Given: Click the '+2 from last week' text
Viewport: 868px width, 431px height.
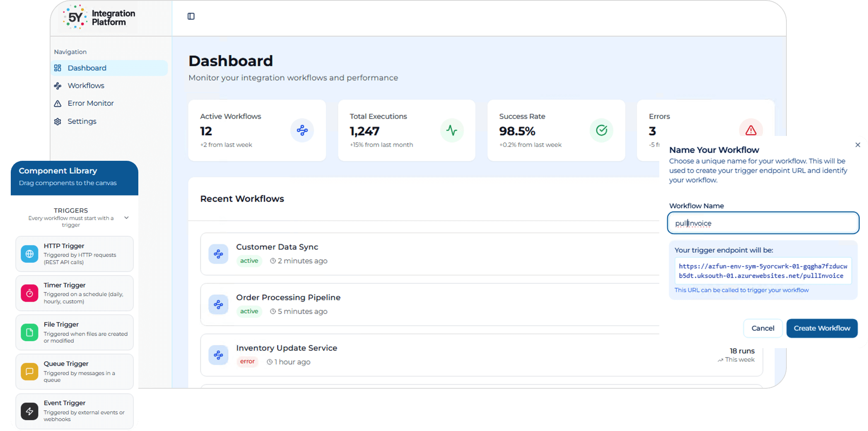Looking at the screenshot, I should coord(226,145).
